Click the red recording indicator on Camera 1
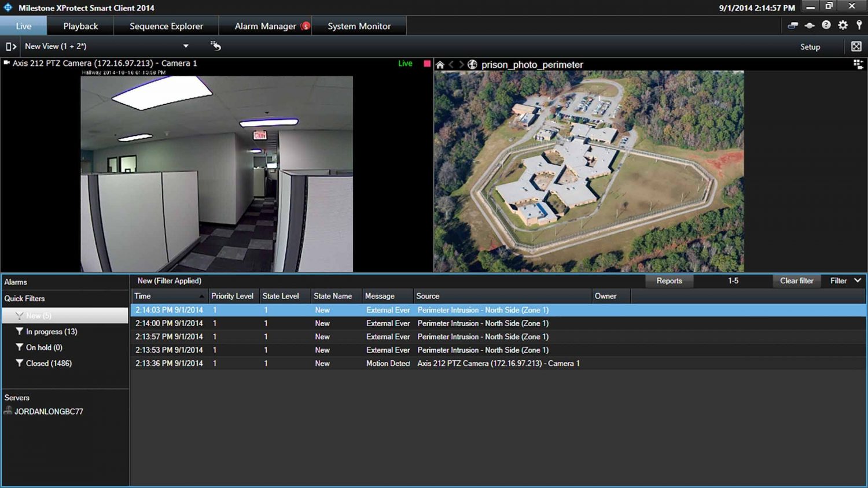The image size is (868, 488). [426, 64]
